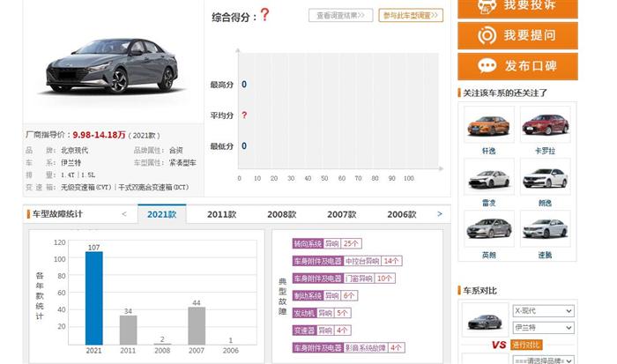Screen dimensions: 617x364
Task: Click the 无级变速箱(CVT) transmission text
Action: [86, 188]
